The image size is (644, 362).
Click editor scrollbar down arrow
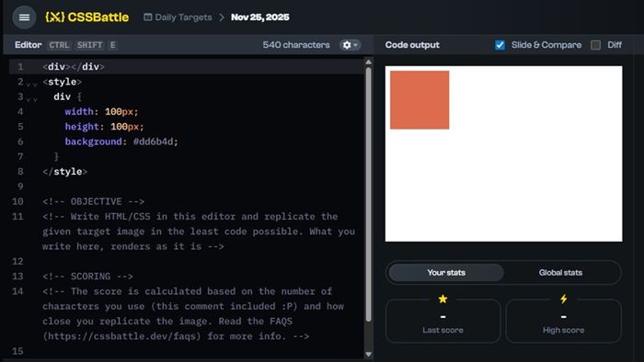[x=368, y=354]
